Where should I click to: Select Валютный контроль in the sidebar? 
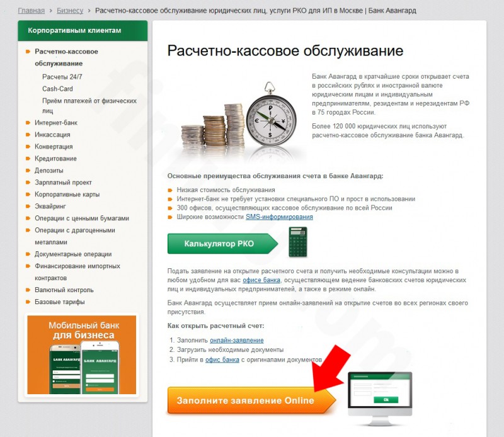(x=64, y=290)
